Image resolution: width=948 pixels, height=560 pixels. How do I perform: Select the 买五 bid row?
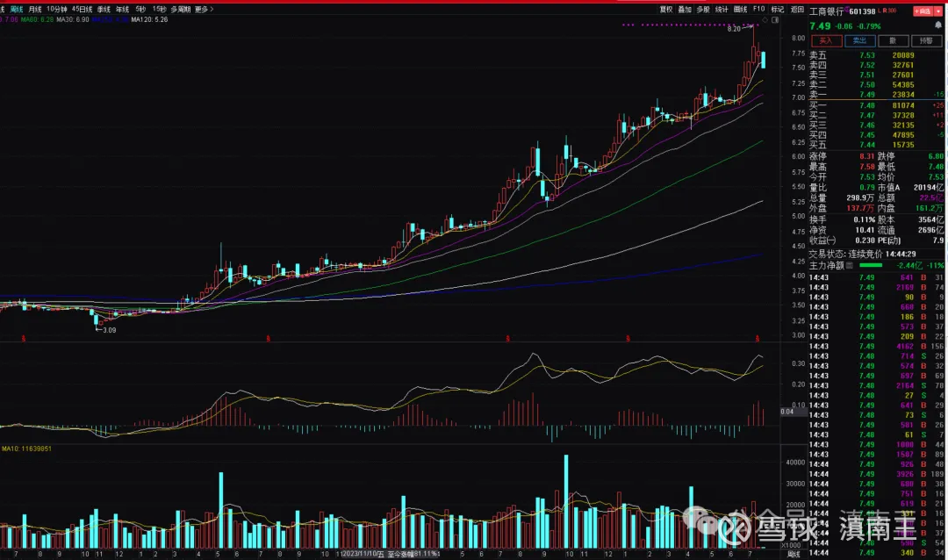[x=877, y=145]
